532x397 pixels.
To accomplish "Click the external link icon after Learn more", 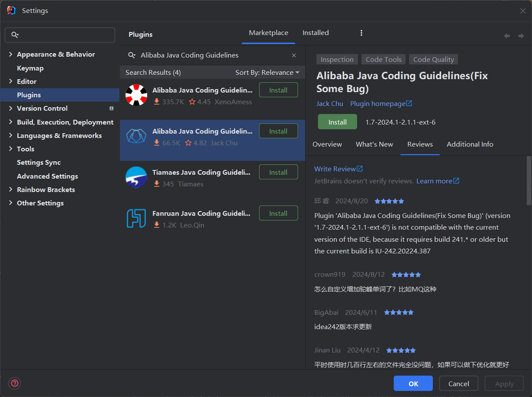I will coord(456,181).
